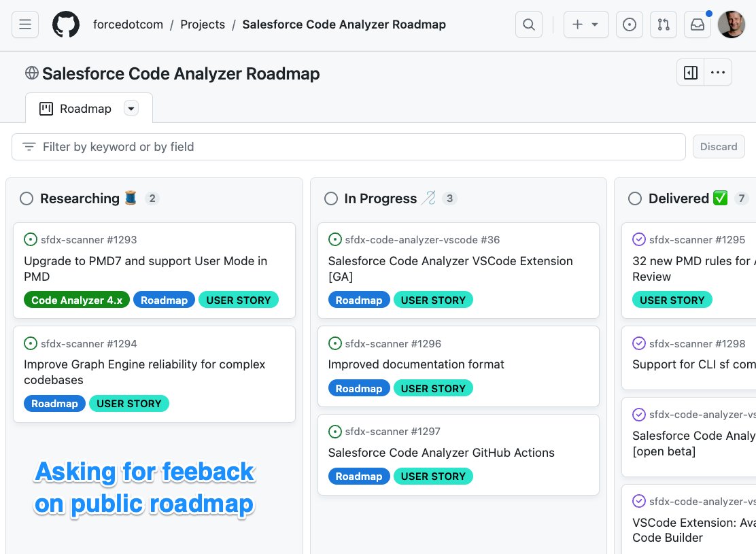
Task: Open Improved documentation format card title
Action: tap(416, 364)
